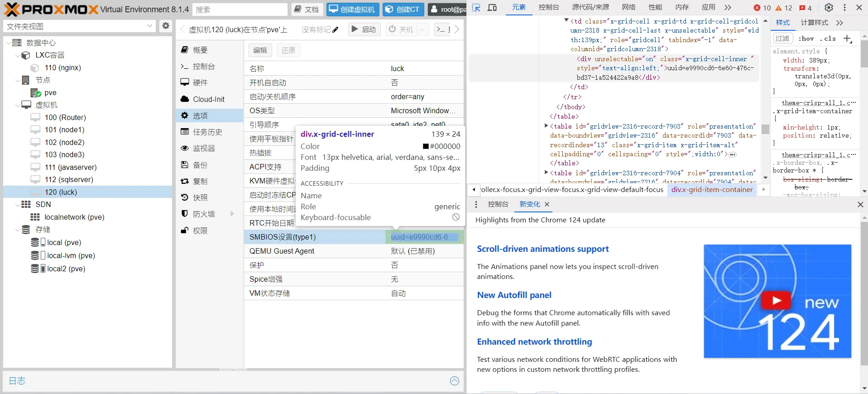The width and height of the screenshot is (868, 394).
Task: Click the inspect element picker icon in DevTools
Action: click(x=476, y=8)
